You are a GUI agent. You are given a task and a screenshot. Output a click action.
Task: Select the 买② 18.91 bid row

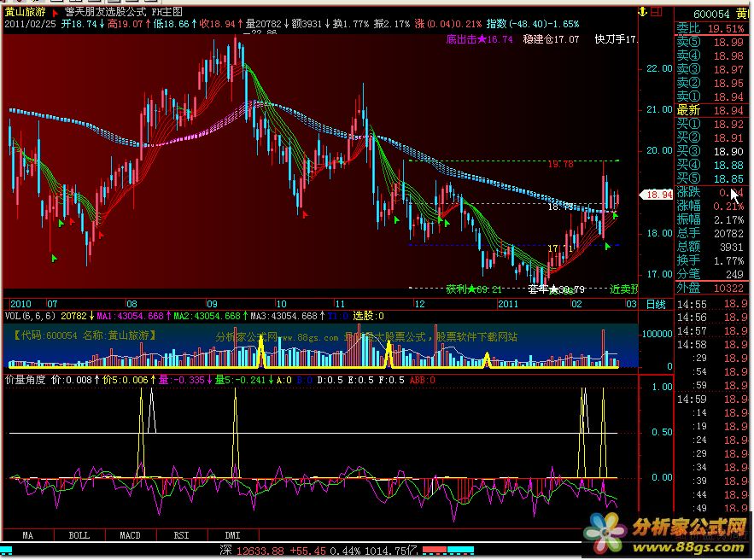[x=710, y=137]
